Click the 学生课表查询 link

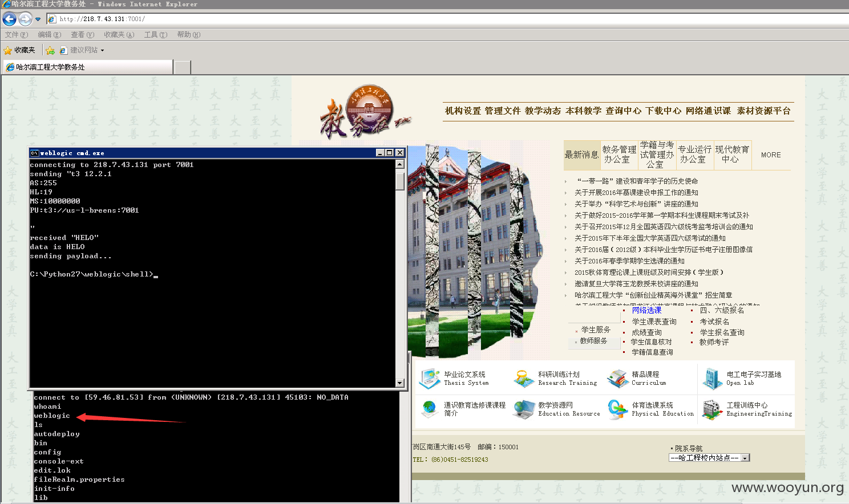click(x=654, y=322)
